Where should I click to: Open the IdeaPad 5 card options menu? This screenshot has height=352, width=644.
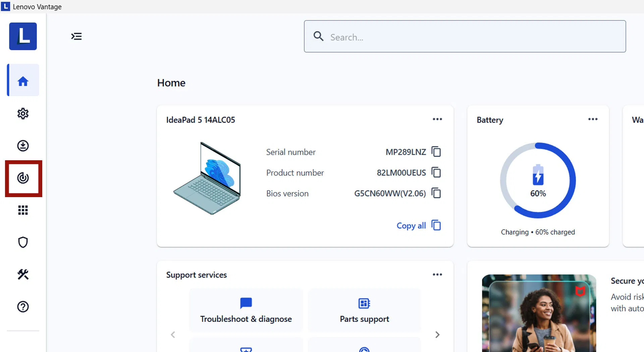point(437,119)
